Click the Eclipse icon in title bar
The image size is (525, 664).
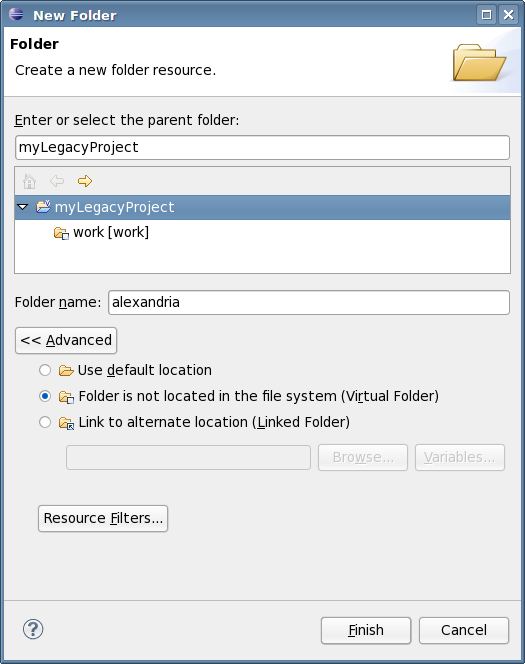click(17, 14)
